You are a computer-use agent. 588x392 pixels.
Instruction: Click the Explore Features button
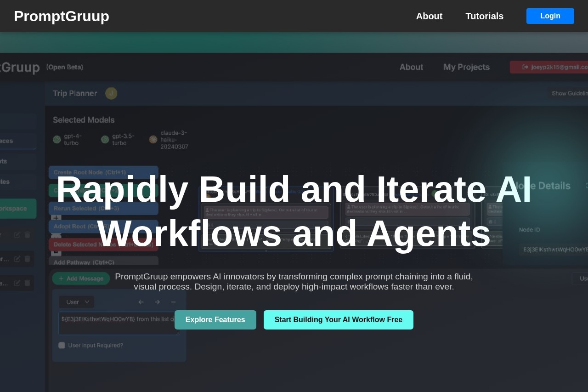(215, 320)
